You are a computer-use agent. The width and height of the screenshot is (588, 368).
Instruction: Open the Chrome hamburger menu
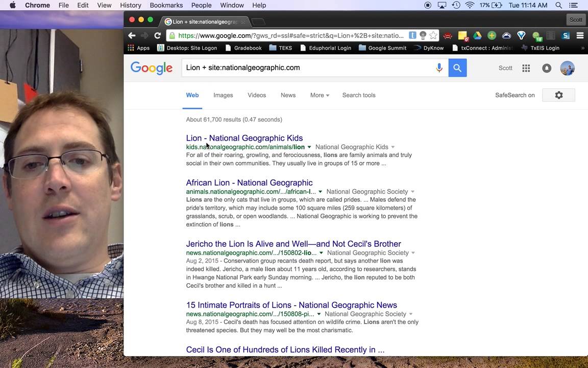[580, 36]
